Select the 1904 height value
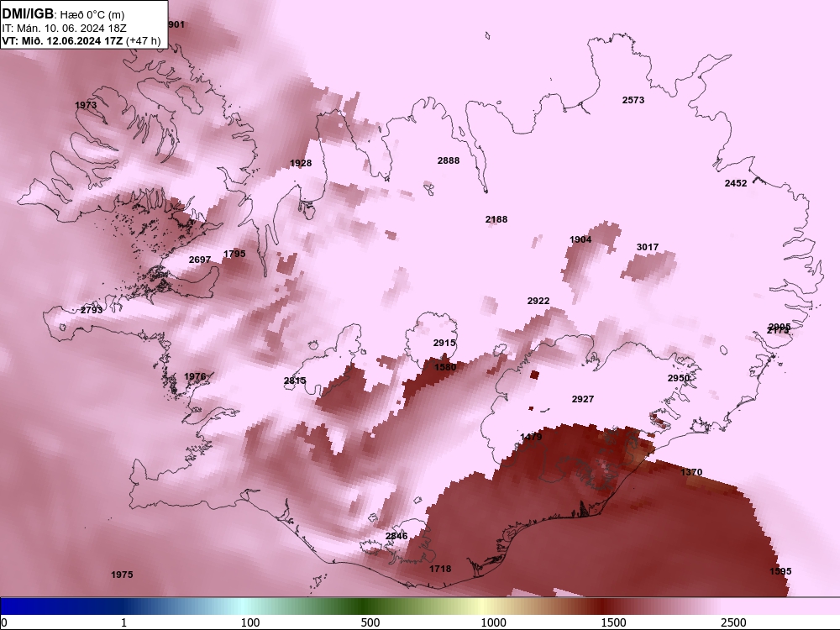The image size is (840, 630). 580,239
